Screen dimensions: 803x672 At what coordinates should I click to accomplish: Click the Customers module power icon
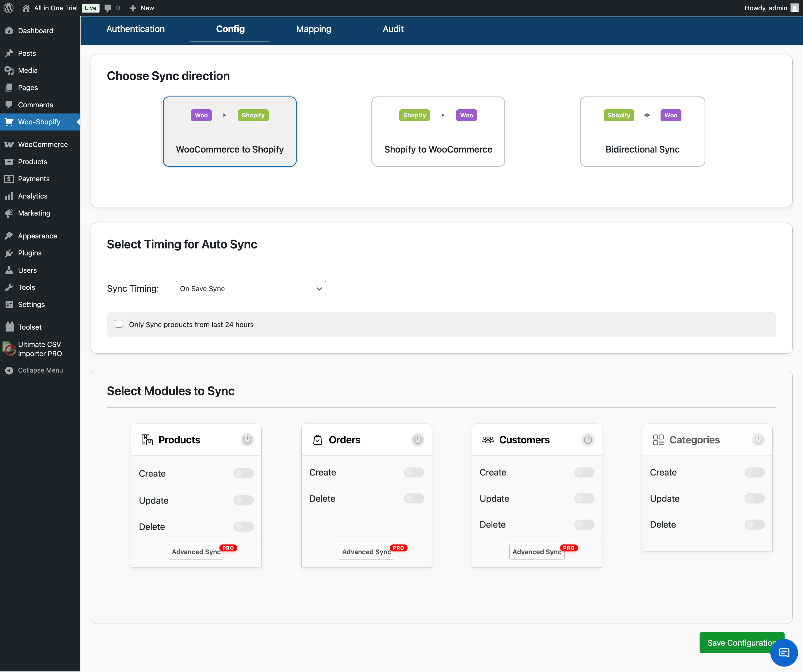(588, 440)
